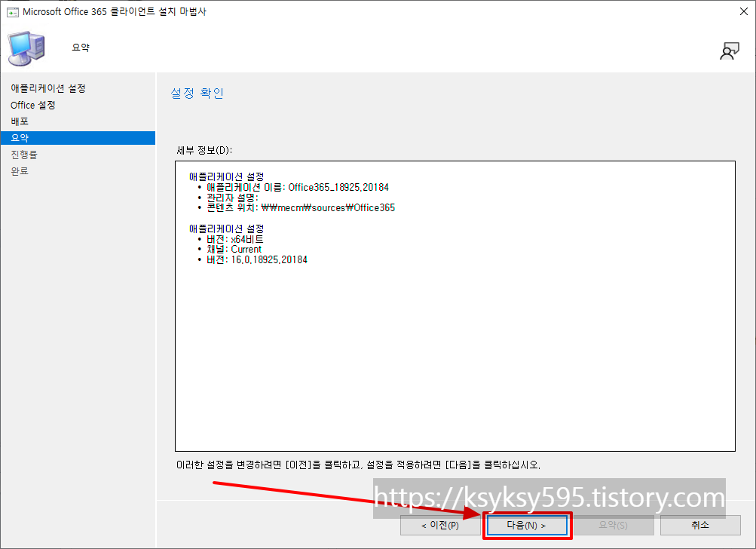Viewport: 756px width, 549px height.
Task: Close the Office 365 wizard window
Action: point(743,11)
